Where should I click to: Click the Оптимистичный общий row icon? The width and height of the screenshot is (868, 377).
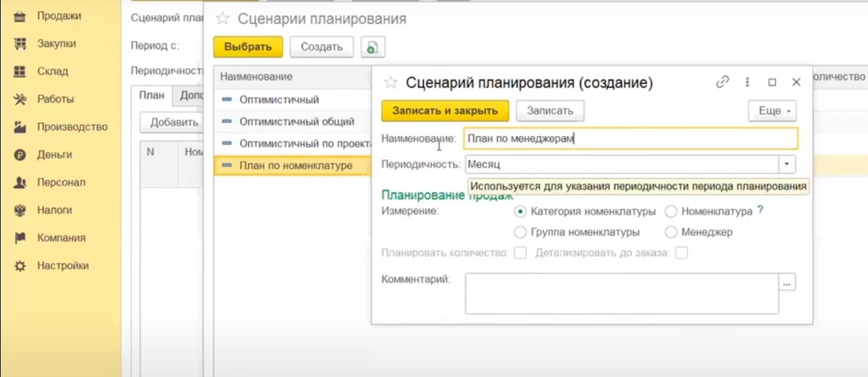tap(227, 122)
